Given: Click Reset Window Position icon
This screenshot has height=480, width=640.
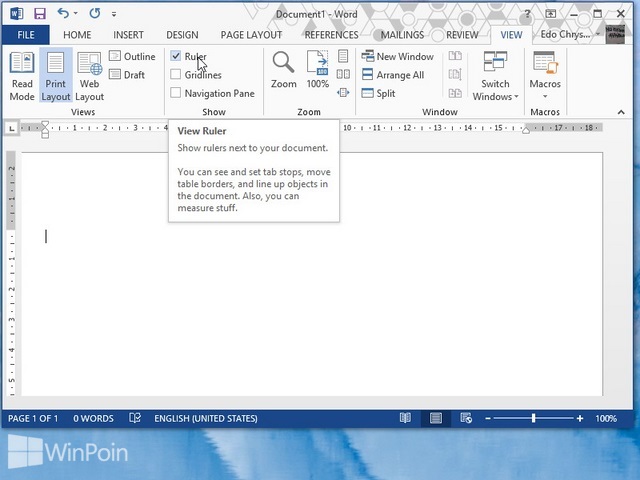Looking at the screenshot, I should tap(455, 93).
